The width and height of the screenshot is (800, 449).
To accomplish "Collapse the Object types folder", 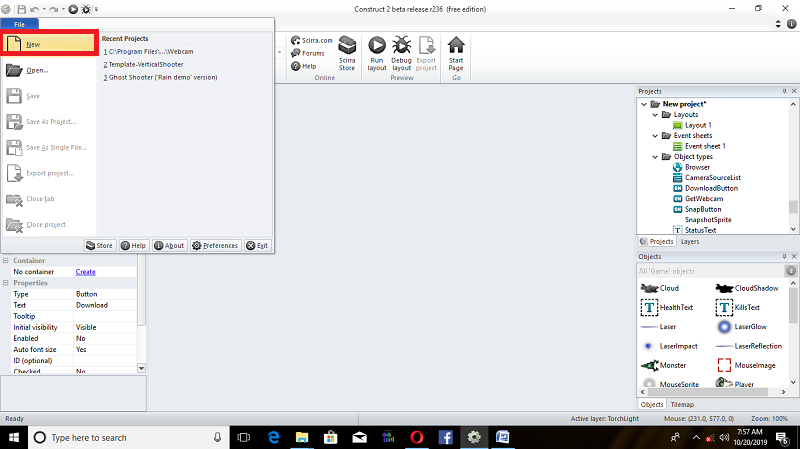I will coord(655,157).
